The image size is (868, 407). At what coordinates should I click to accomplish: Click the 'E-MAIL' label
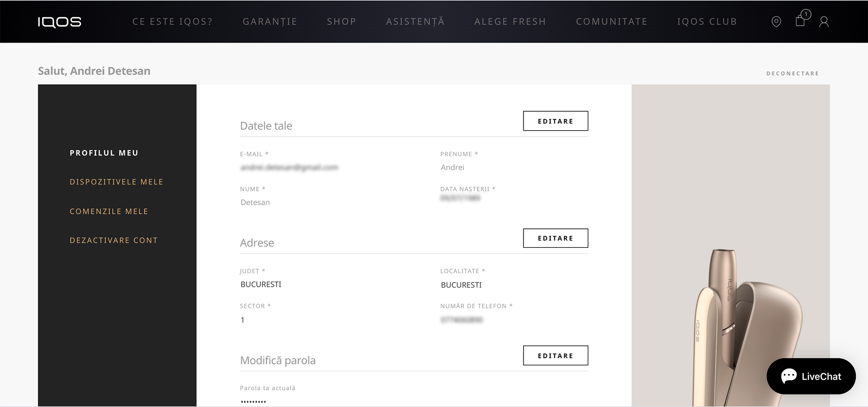(254, 154)
